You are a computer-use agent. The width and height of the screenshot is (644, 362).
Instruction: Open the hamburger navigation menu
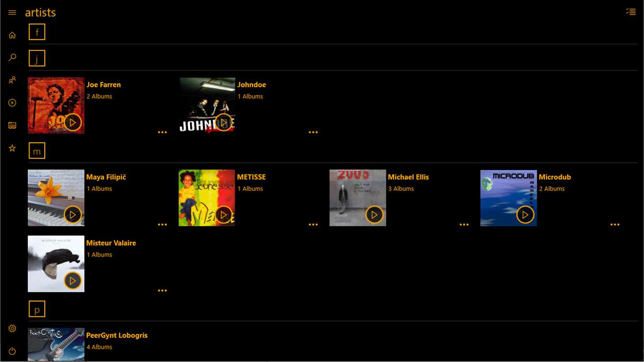point(12,13)
